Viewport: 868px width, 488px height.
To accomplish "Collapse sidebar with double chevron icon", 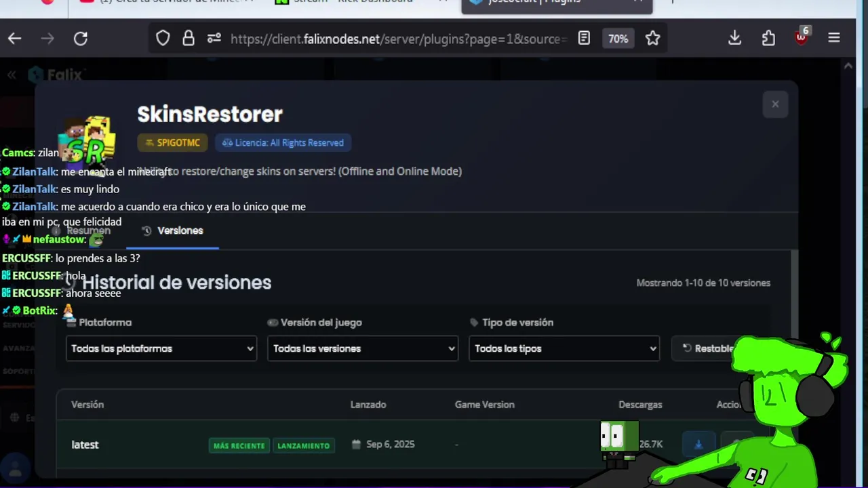I will tap(12, 75).
